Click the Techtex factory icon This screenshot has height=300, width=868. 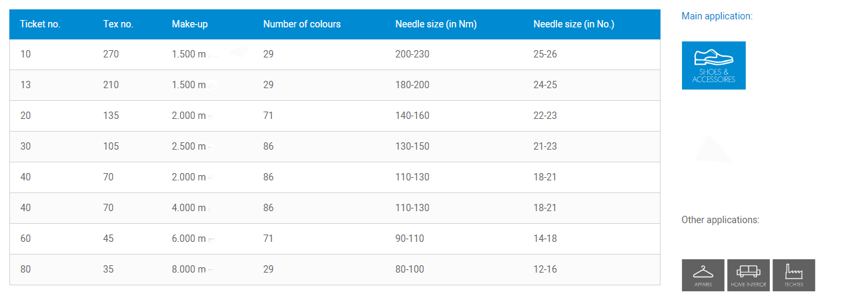[794, 275]
